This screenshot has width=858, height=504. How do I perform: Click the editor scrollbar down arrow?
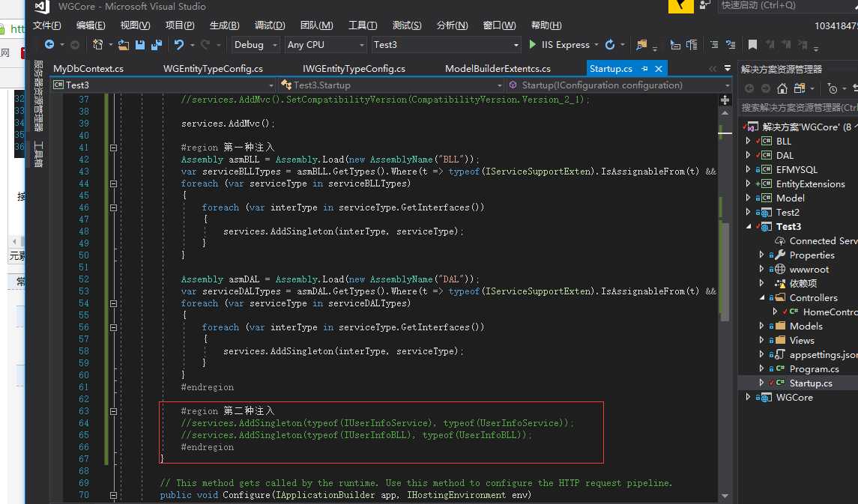pyautogui.click(x=725, y=497)
